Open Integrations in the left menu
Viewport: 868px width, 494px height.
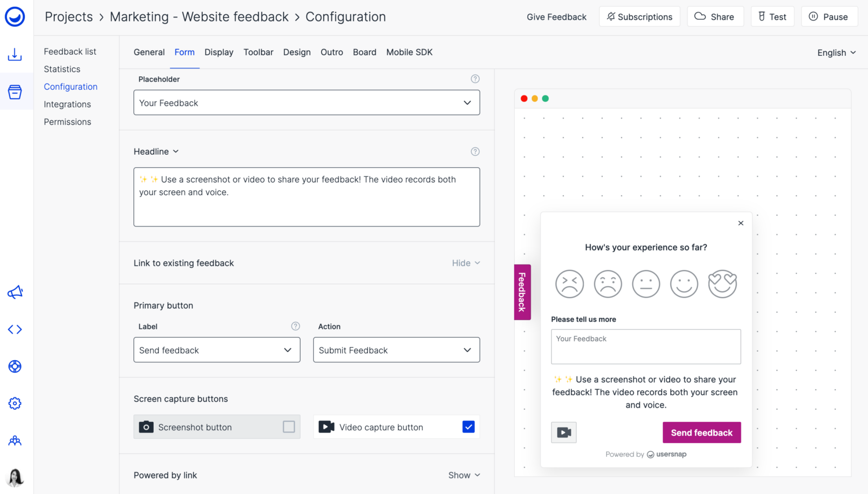coord(67,104)
